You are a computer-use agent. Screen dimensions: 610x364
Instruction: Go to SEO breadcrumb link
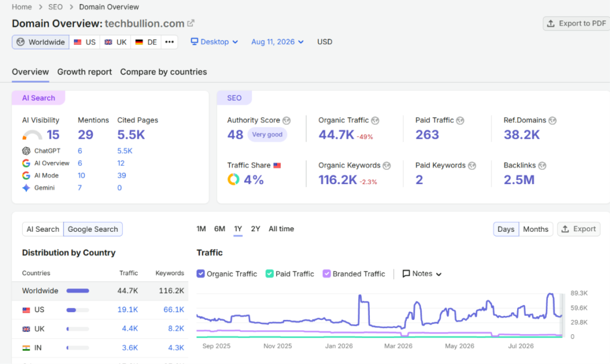tap(55, 7)
